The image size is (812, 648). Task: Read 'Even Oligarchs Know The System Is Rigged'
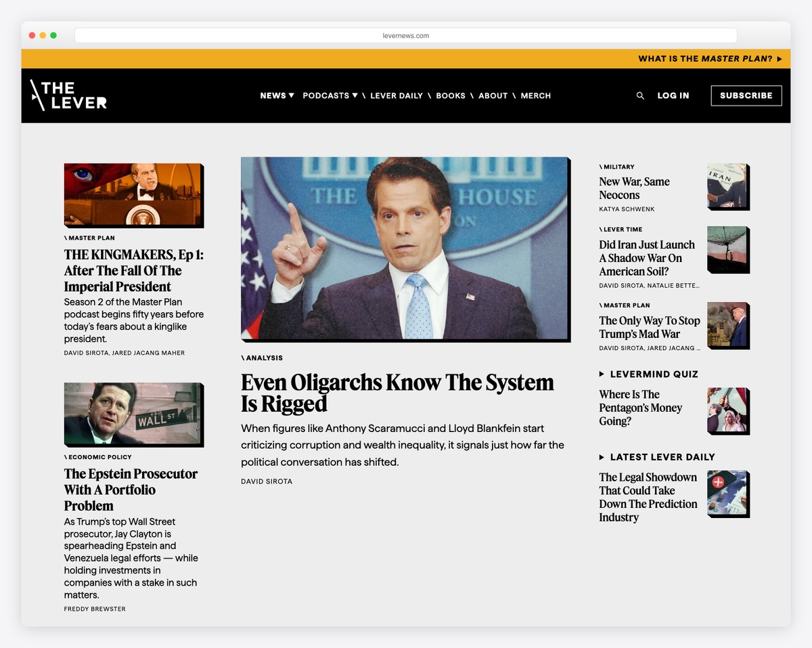[x=397, y=393]
